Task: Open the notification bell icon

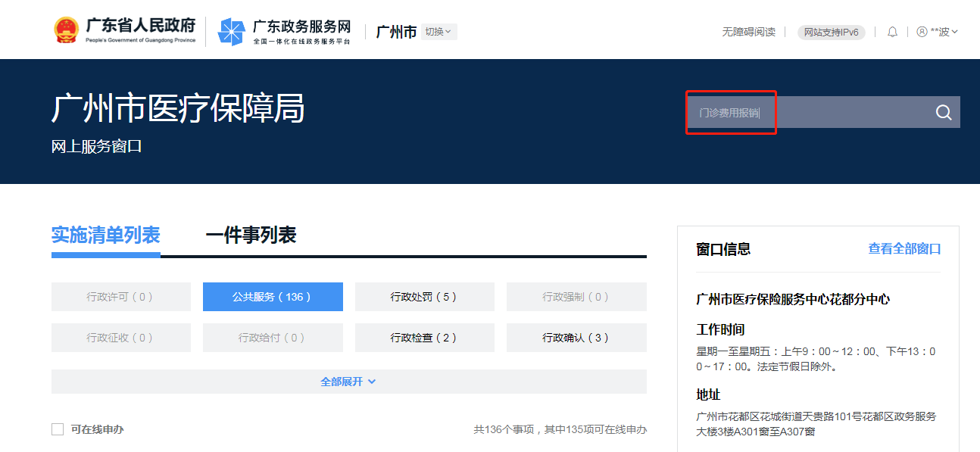Action: 892,32
